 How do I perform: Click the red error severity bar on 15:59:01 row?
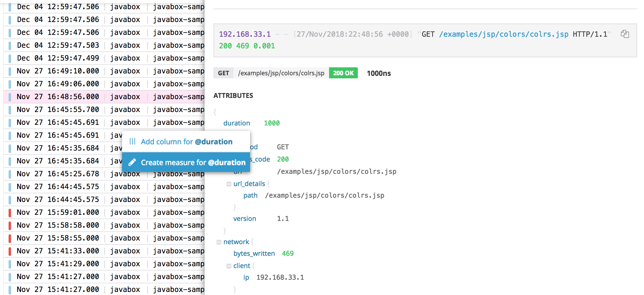point(9,212)
